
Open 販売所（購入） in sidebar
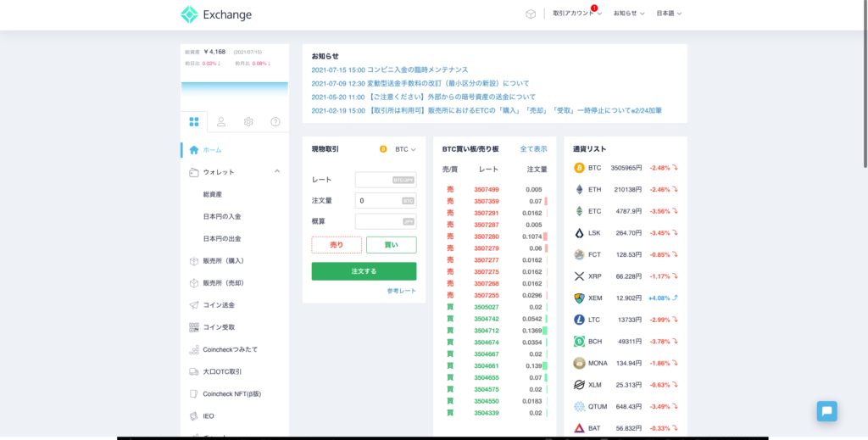click(x=223, y=261)
